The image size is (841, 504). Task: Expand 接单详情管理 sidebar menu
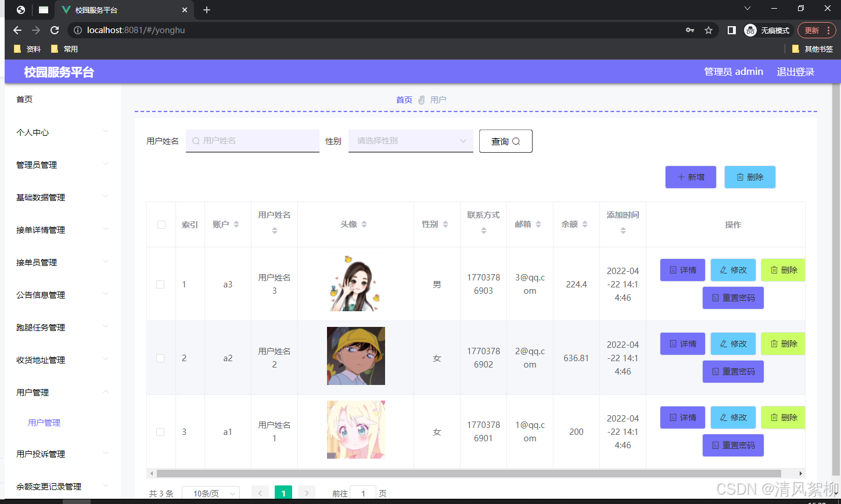tap(62, 230)
